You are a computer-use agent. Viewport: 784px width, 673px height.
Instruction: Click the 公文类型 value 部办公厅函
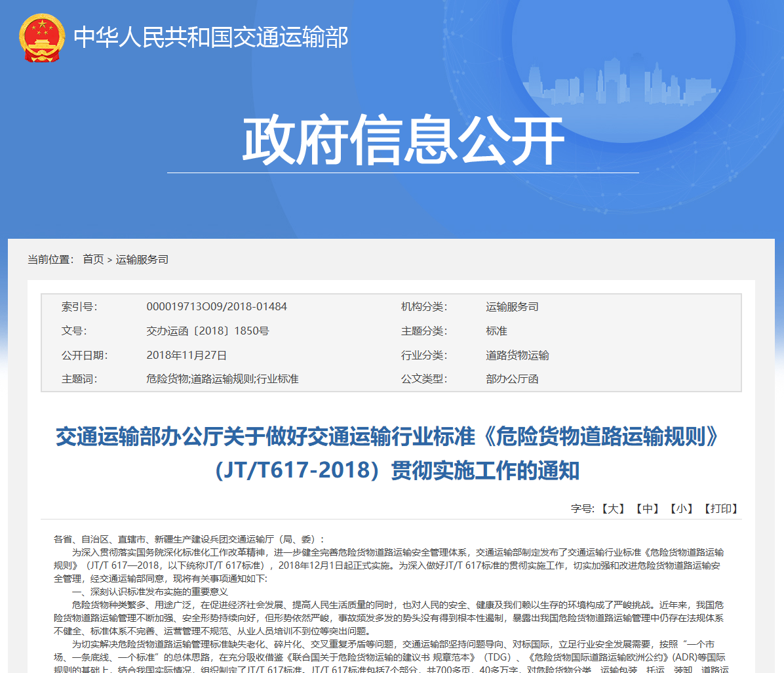tap(512, 379)
